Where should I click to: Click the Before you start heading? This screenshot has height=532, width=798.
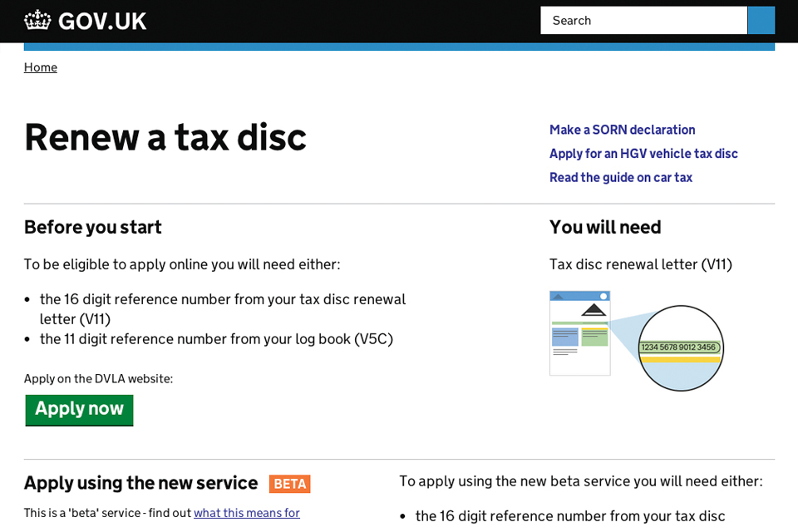point(92,227)
